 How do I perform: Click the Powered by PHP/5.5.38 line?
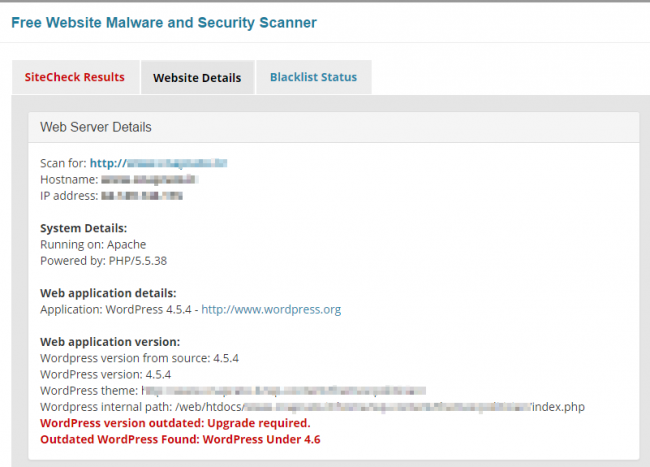[x=104, y=261]
